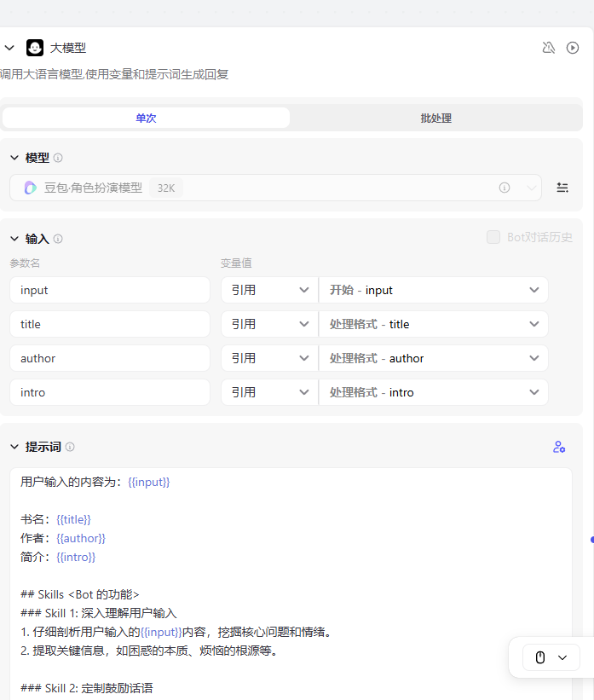
Task: Click info icon inside the model selector
Action: click(x=505, y=188)
